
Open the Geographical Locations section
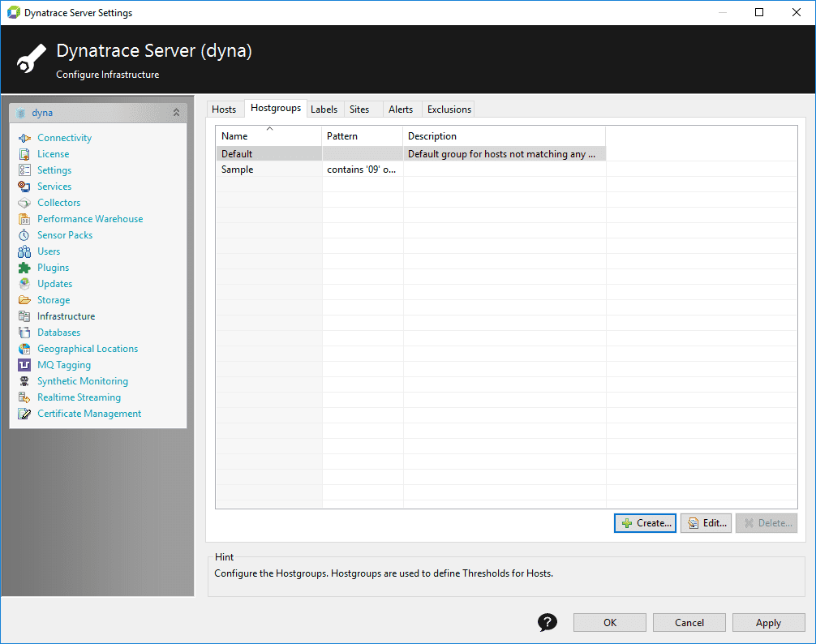(88, 349)
